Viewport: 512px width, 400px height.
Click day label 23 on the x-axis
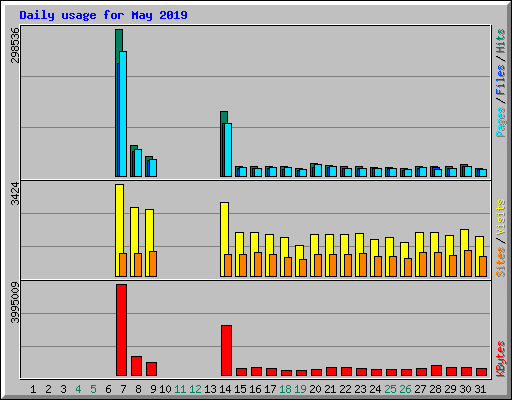point(360,389)
